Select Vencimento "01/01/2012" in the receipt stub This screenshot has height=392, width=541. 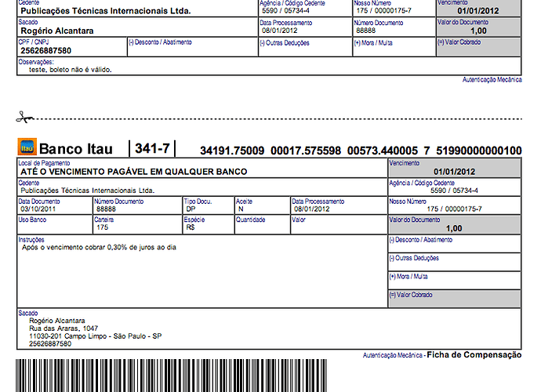tap(478, 11)
